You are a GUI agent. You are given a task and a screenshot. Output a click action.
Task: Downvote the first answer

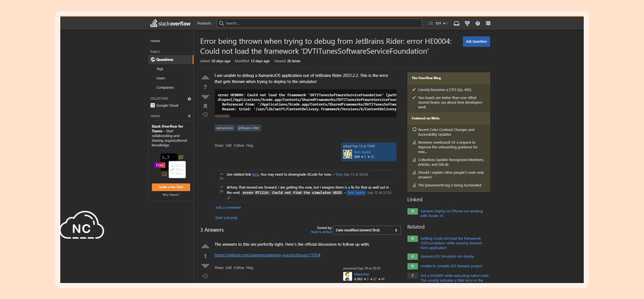tap(205, 266)
